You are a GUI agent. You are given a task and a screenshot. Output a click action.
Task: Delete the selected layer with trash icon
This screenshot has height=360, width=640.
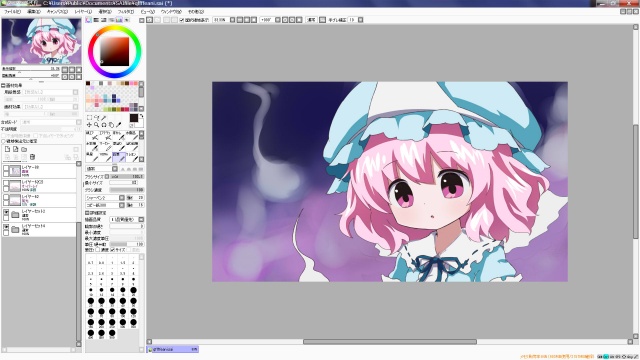click(x=32, y=157)
